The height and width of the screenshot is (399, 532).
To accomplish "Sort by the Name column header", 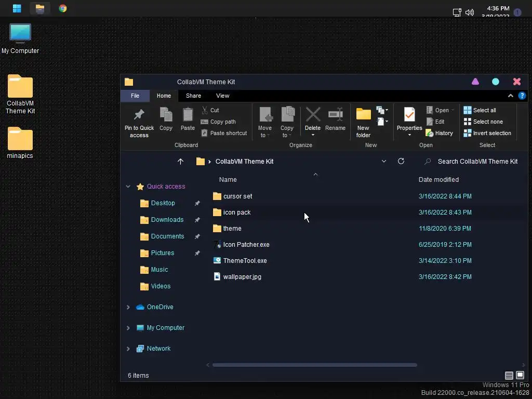I will 228,179.
